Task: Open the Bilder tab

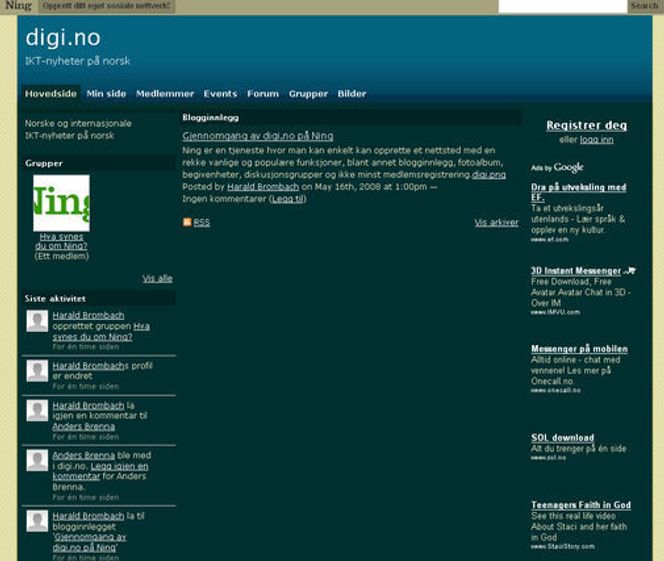Action: pos(352,94)
